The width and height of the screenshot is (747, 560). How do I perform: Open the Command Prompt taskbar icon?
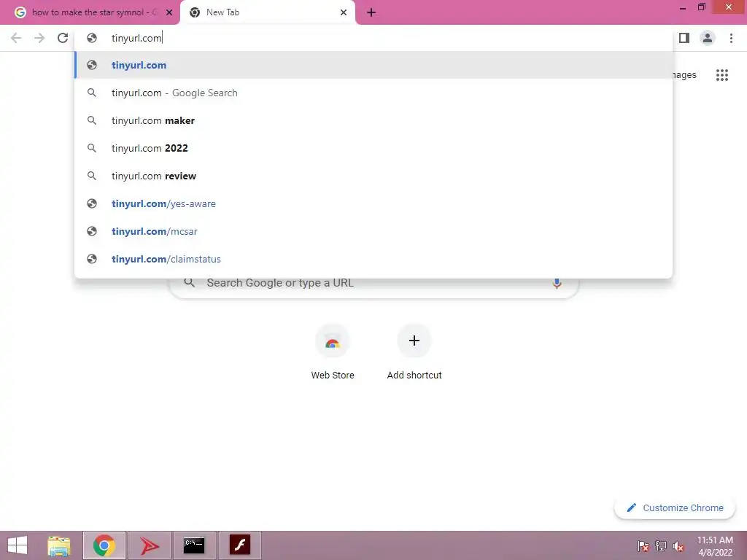pyautogui.click(x=194, y=545)
